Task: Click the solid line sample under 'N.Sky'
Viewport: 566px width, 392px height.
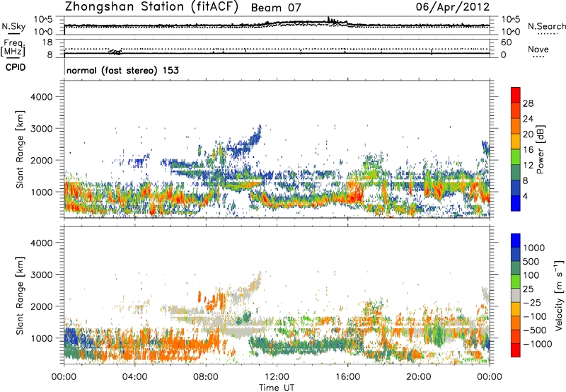Action: point(13,34)
